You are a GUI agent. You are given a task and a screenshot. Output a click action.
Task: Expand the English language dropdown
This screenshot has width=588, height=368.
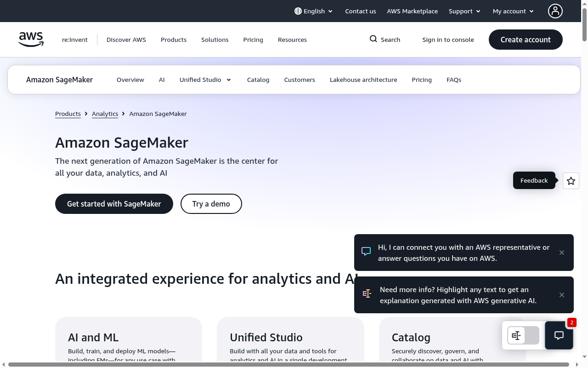point(314,11)
